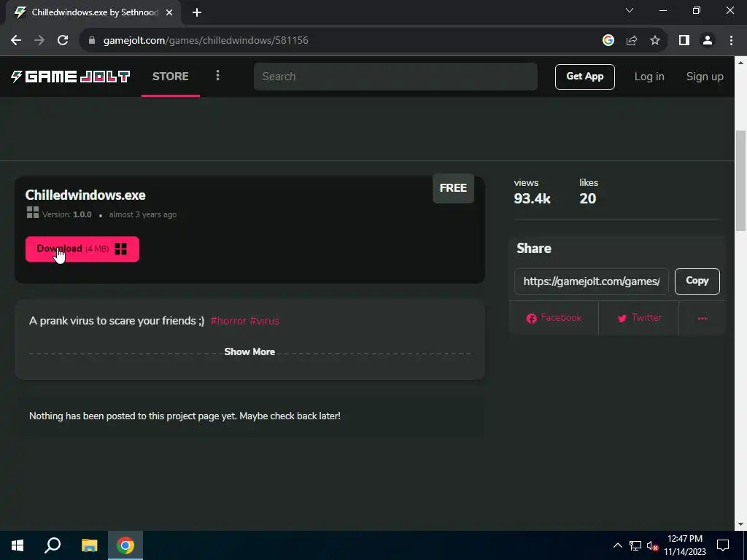Screen dimensions: 747x560
Task: Share this page from address bar
Action: pos(632,41)
